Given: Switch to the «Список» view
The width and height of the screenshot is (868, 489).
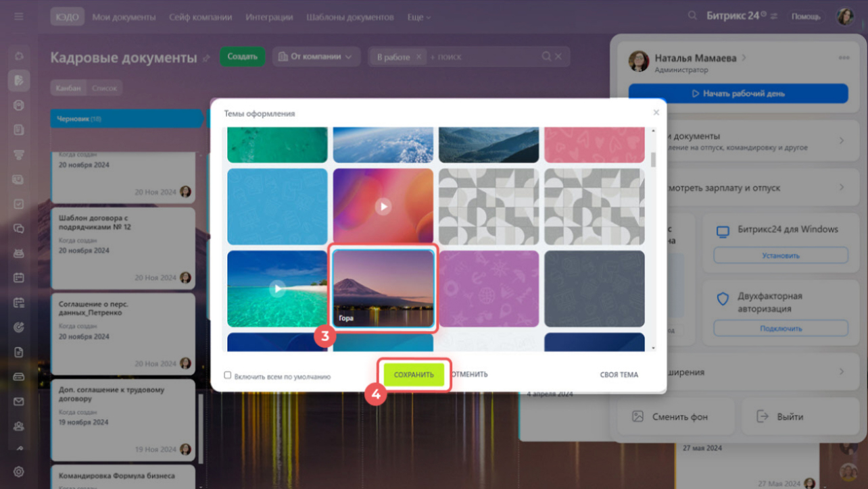Looking at the screenshot, I should 104,88.
